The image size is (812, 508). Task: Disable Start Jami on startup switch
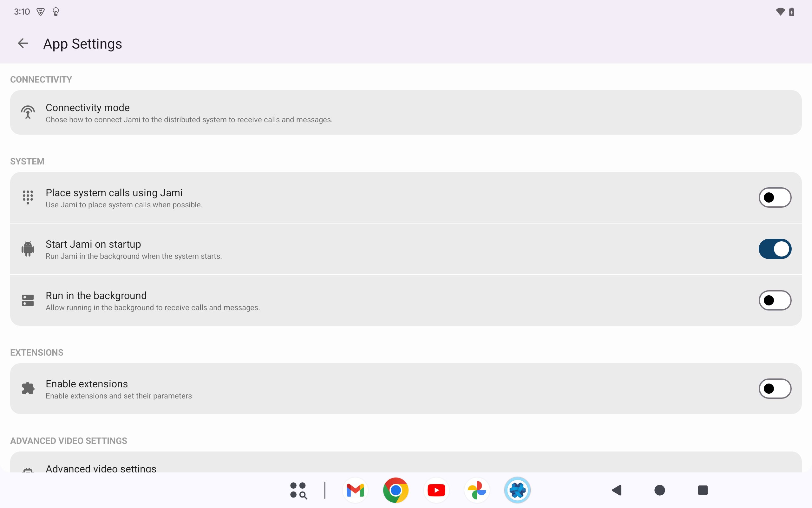click(775, 249)
